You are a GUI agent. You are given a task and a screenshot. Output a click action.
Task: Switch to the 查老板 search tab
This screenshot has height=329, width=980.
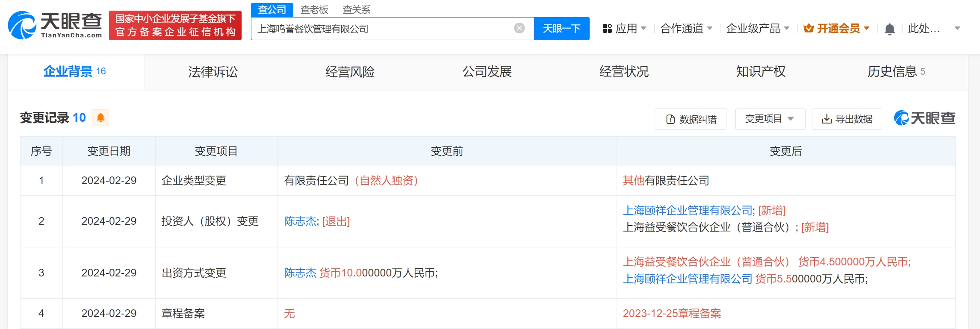(x=314, y=9)
